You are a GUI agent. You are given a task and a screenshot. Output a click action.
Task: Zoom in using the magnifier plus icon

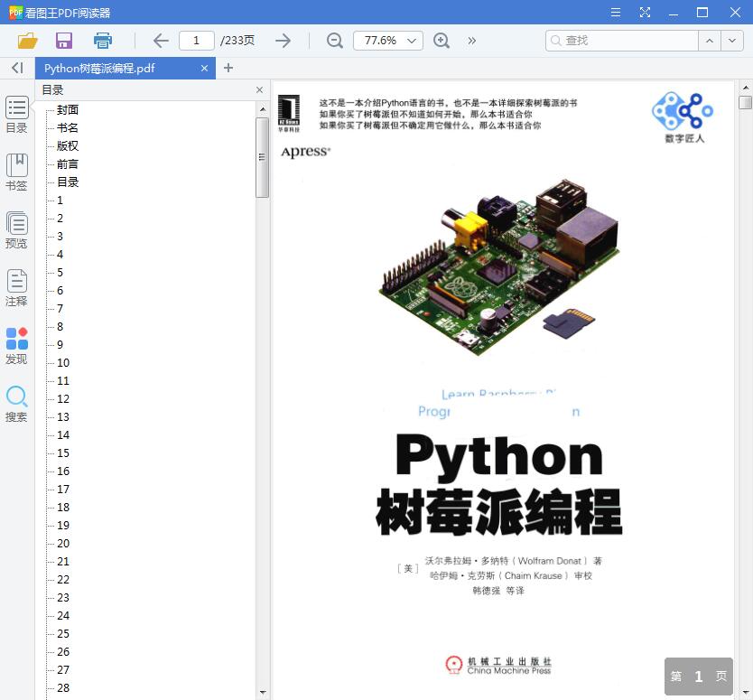click(441, 41)
